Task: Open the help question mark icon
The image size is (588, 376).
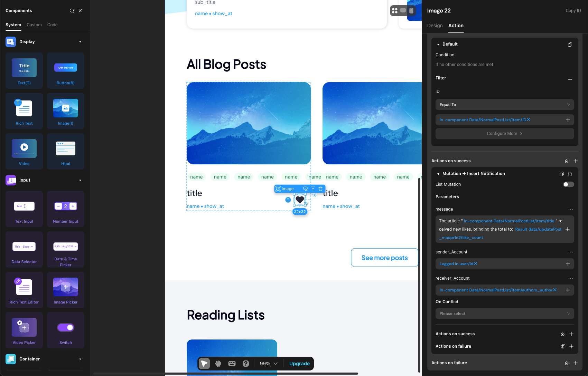Action: coord(246,364)
